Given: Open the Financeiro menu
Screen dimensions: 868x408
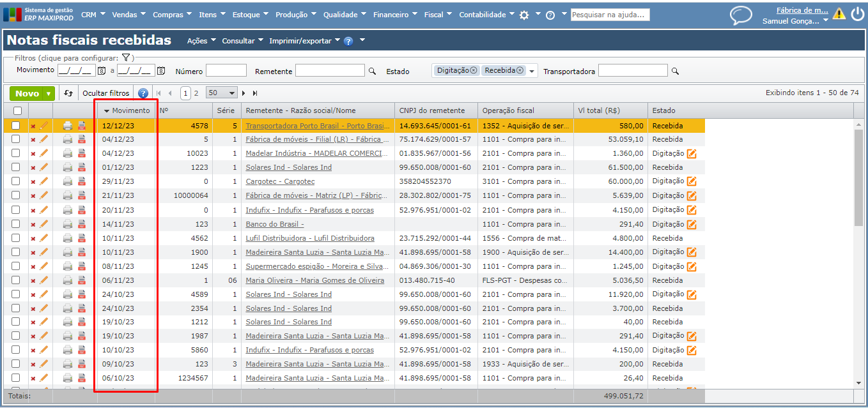Looking at the screenshot, I should pos(395,15).
